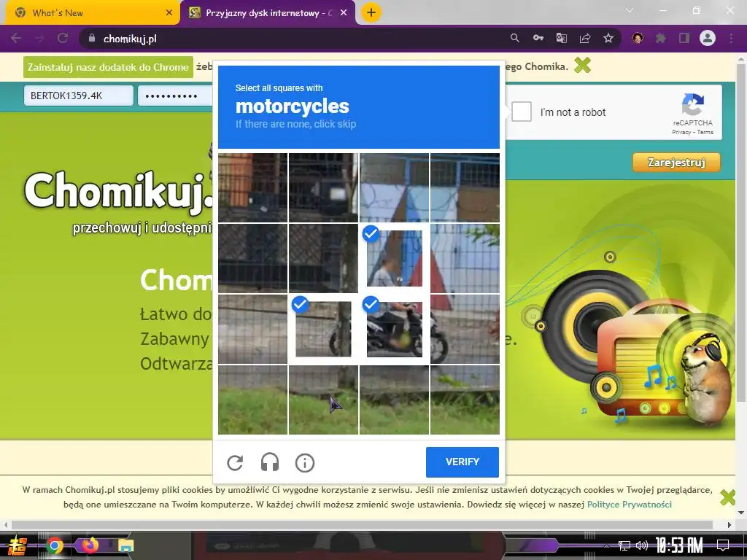Open the Chrome profile menu
This screenshot has height=560, width=747.
(x=708, y=38)
